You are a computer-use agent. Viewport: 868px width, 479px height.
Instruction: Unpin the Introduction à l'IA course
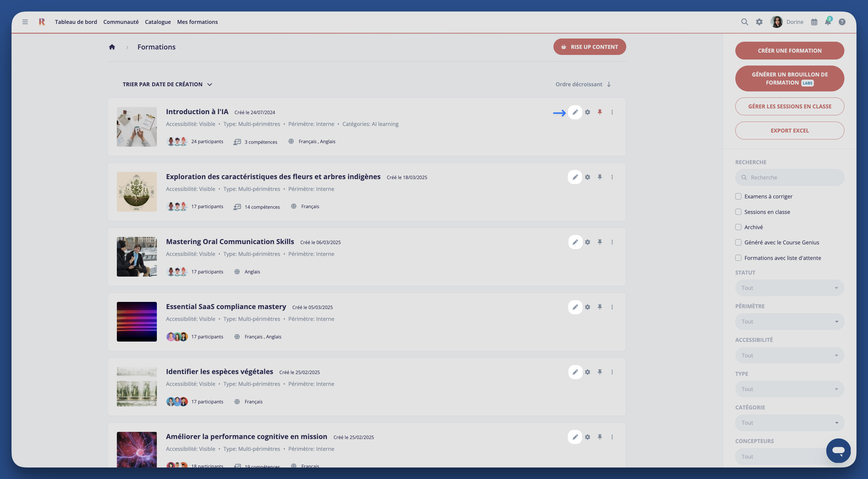[600, 112]
